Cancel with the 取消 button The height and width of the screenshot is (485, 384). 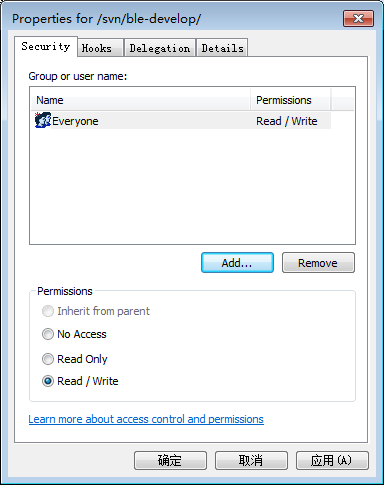(251, 461)
